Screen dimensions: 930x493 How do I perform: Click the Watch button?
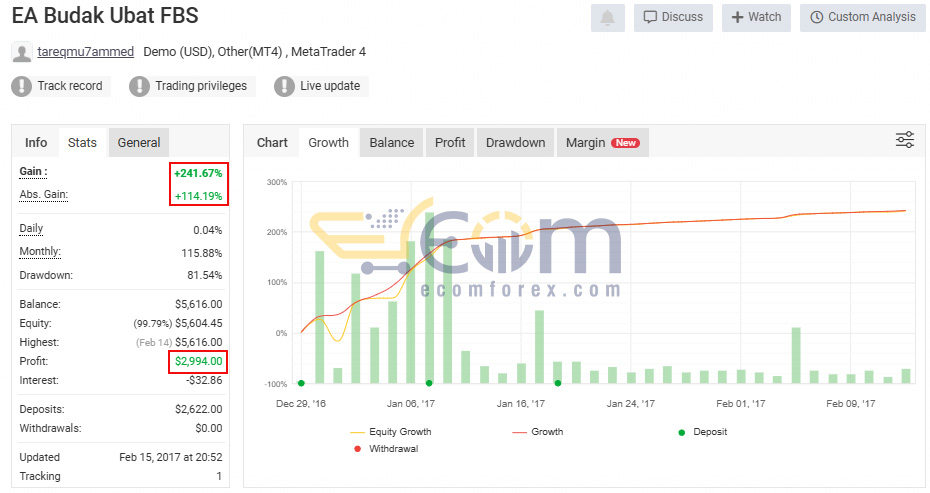point(756,18)
